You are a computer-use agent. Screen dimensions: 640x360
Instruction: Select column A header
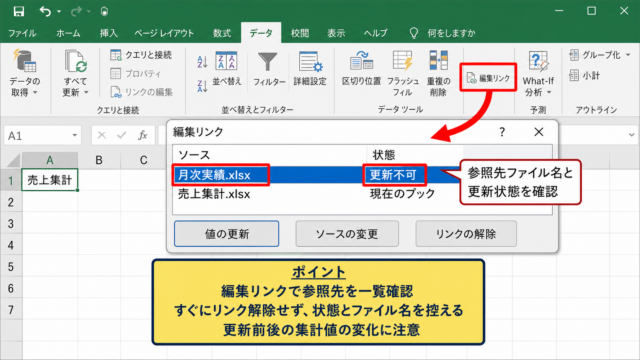pos(50,160)
